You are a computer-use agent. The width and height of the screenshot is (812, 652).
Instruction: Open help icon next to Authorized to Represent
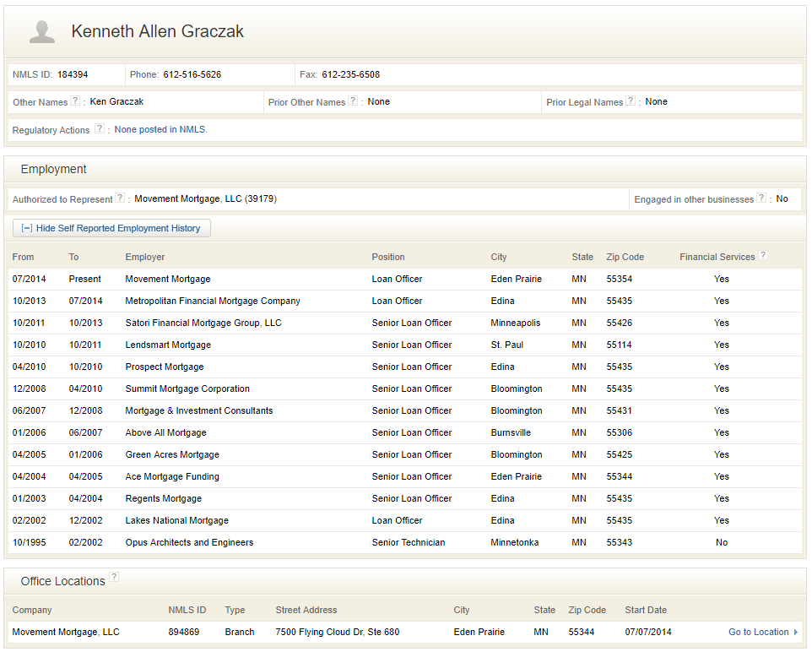coord(120,198)
